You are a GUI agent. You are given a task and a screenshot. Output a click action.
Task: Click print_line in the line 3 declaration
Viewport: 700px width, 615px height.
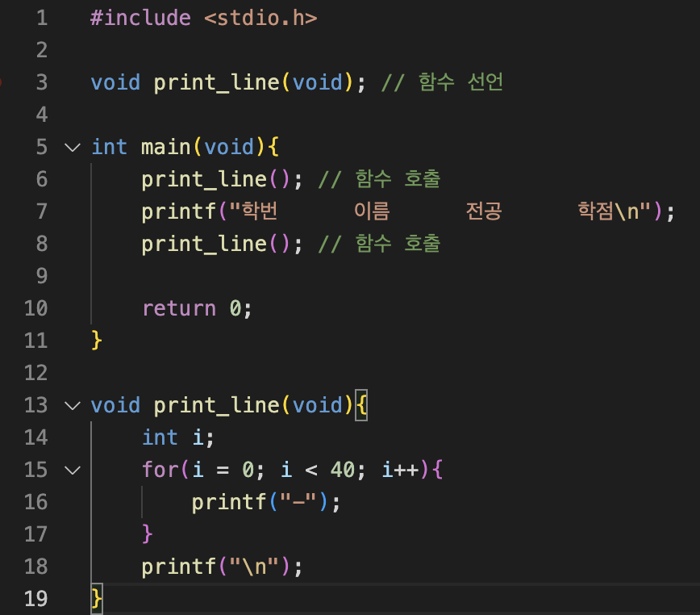[216, 83]
